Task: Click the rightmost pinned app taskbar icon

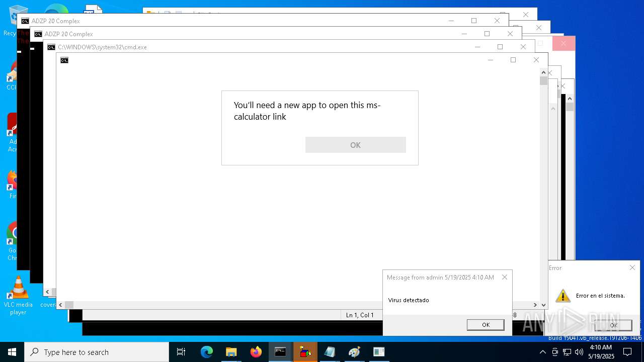Action: point(379,352)
